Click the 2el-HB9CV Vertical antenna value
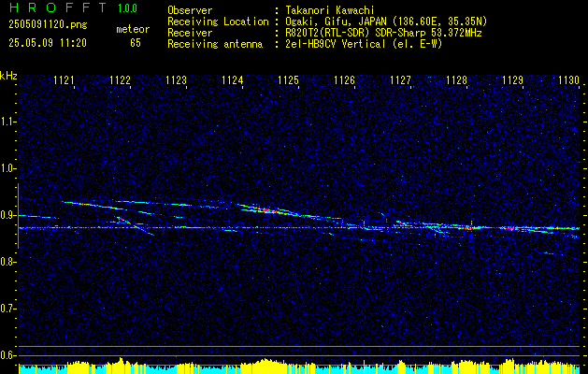588x374 pixels. (x=364, y=44)
